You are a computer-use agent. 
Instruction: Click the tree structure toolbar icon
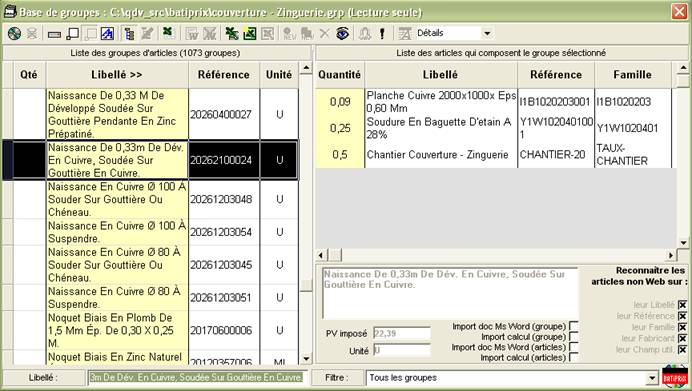coord(129,34)
